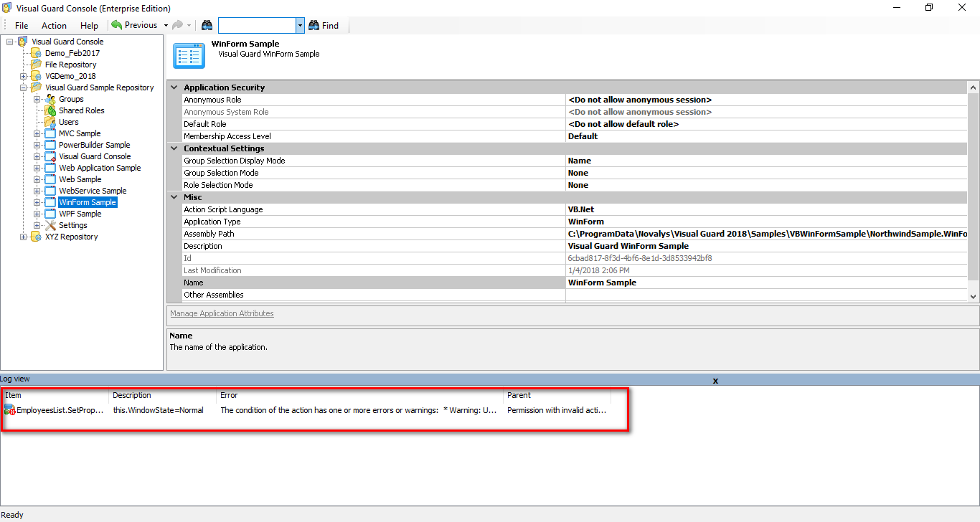Click the binoculars search icon in the toolbar
The image size is (980, 522).
click(207, 25)
